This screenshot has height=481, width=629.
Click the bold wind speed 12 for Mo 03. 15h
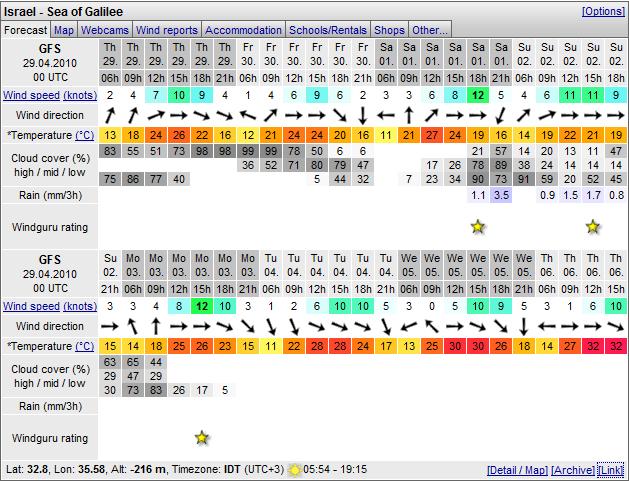(202, 306)
